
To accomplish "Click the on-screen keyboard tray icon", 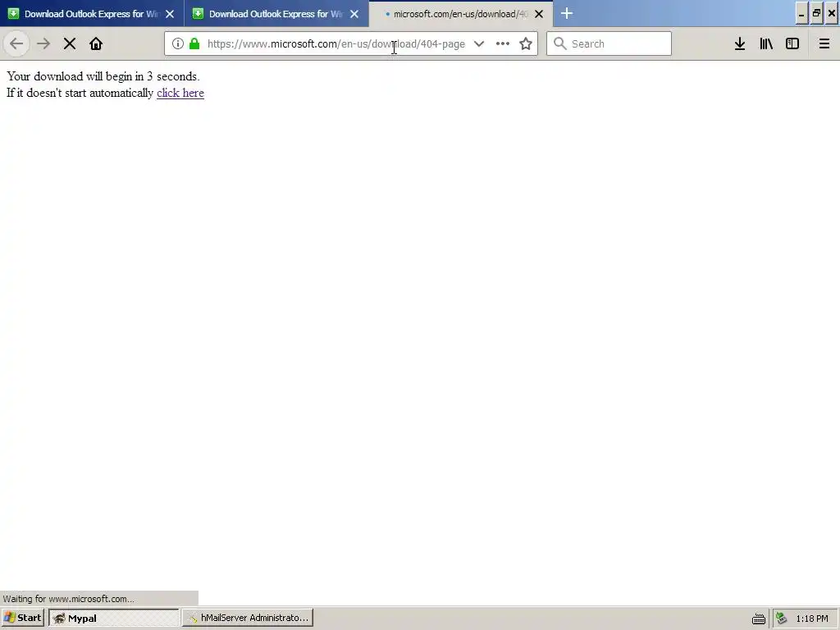I will (759, 619).
